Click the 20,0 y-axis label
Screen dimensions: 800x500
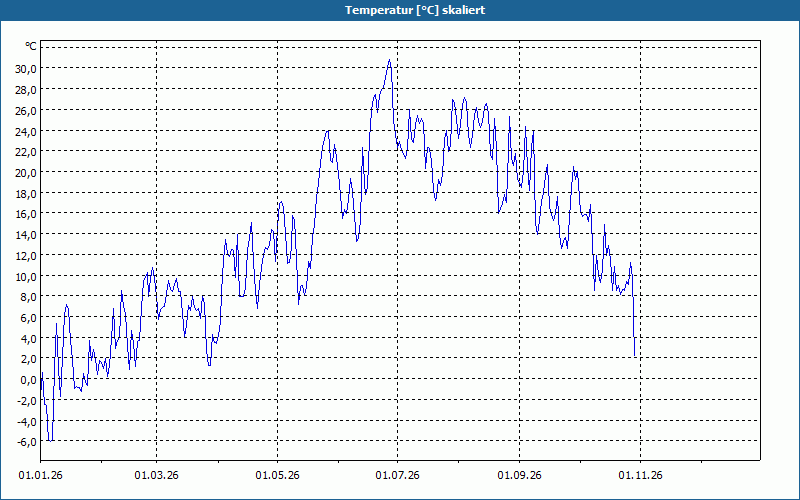pyautogui.click(x=26, y=172)
